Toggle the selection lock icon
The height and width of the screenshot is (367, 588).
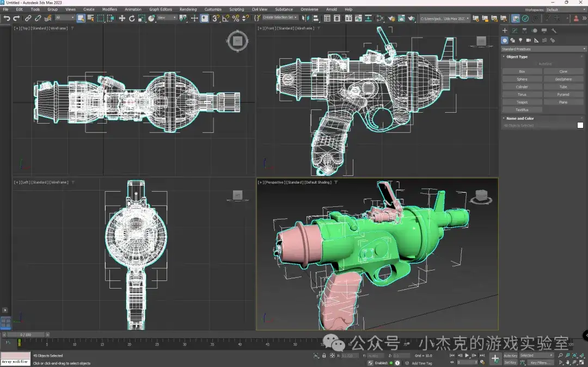coord(324,356)
